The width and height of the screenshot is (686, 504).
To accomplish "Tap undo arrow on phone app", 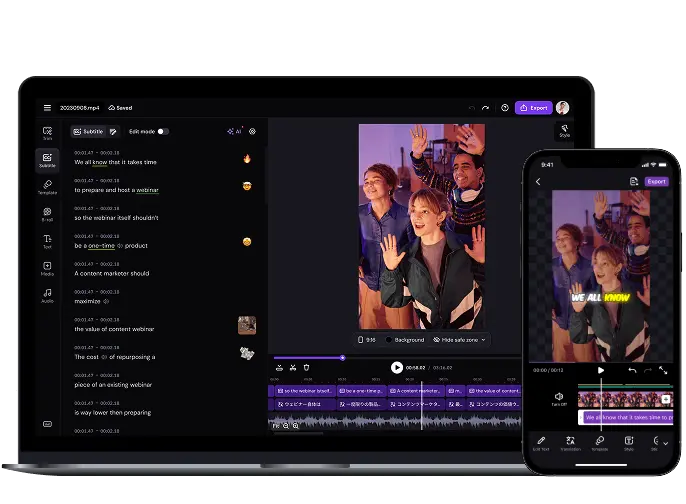I will (x=632, y=370).
